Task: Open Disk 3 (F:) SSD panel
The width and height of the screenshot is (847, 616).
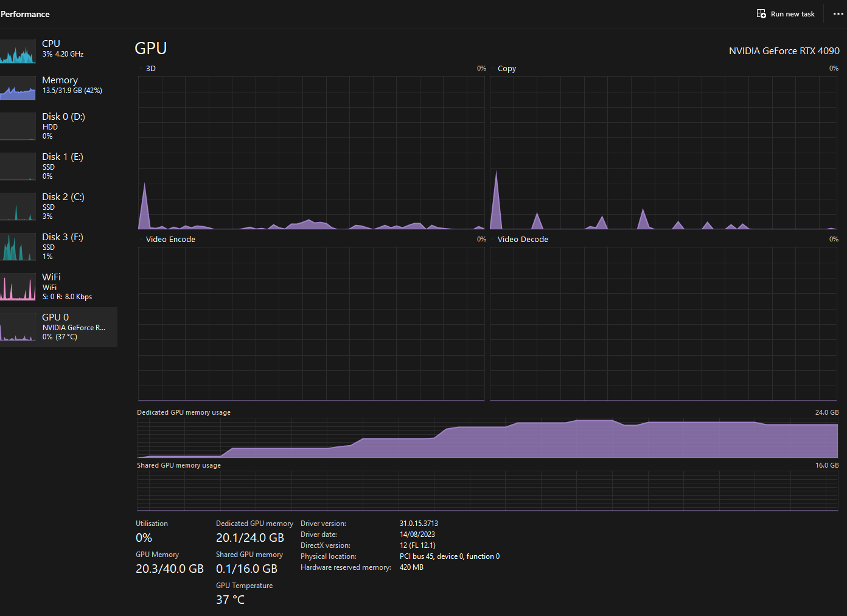Action: coord(59,246)
